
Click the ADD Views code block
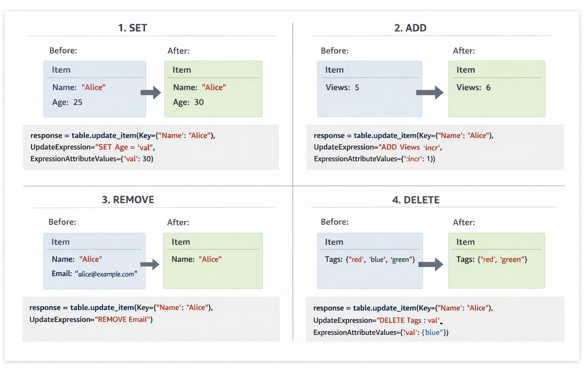point(435,147)
